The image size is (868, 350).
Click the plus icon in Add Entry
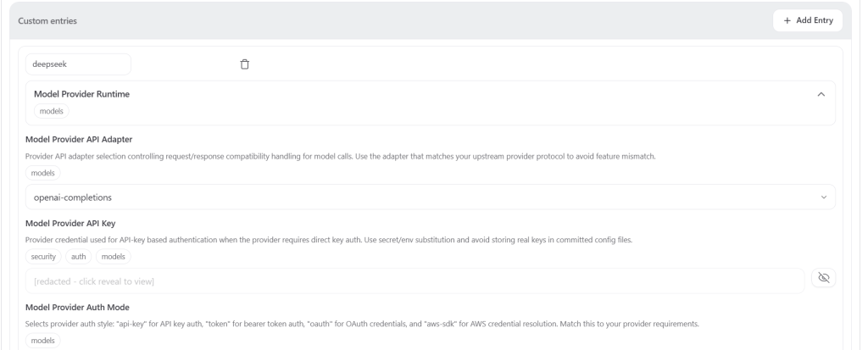pyautogui.click(x=787, y=20)
